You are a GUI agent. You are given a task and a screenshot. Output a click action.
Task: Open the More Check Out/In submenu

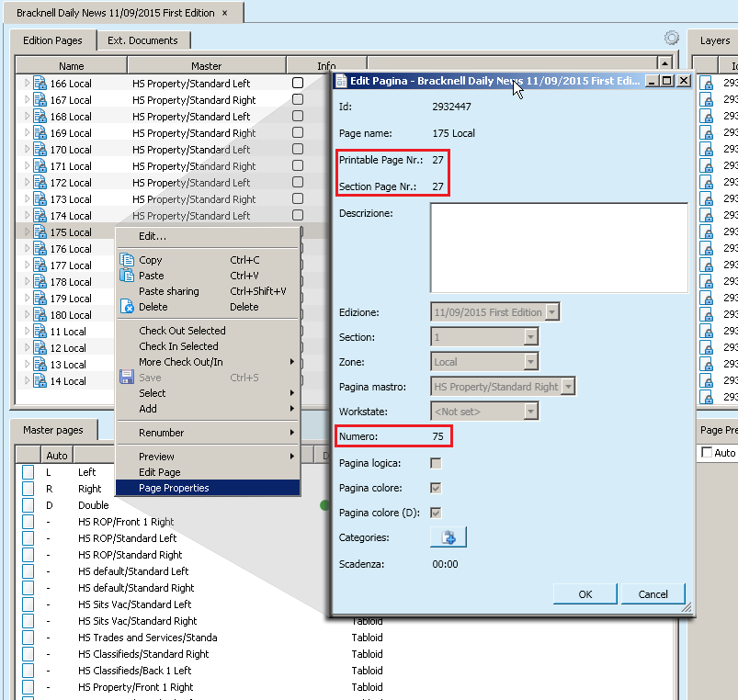[x=208, y=362]
